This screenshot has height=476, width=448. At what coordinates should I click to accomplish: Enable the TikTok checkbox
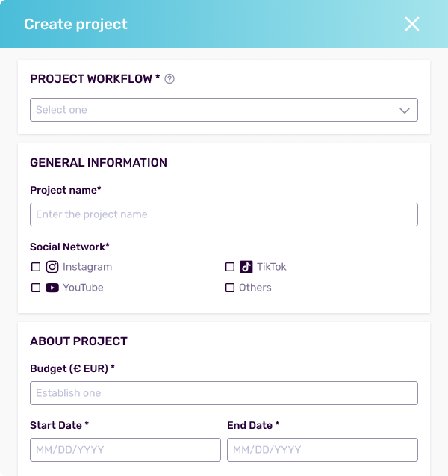pos(230,267)
